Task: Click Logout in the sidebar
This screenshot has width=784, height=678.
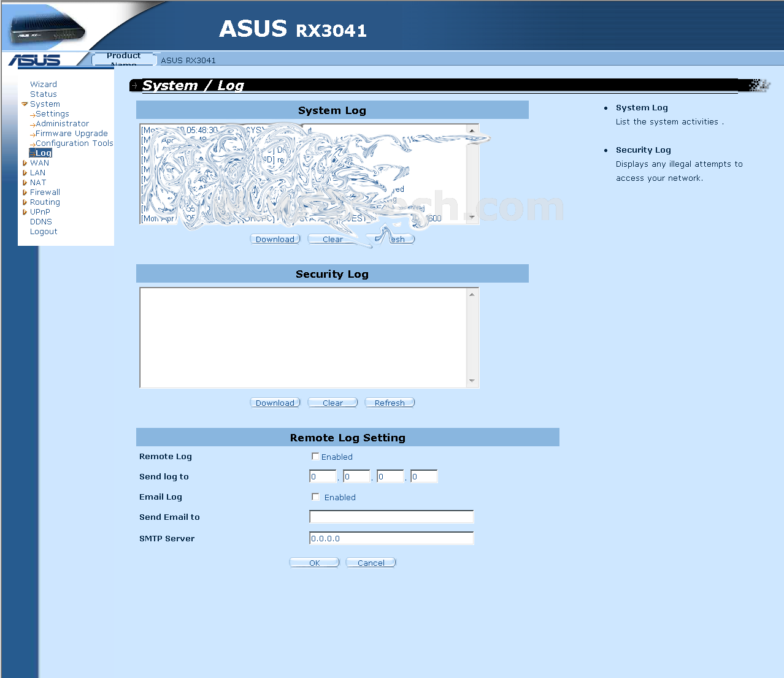Action: (44, 232)
